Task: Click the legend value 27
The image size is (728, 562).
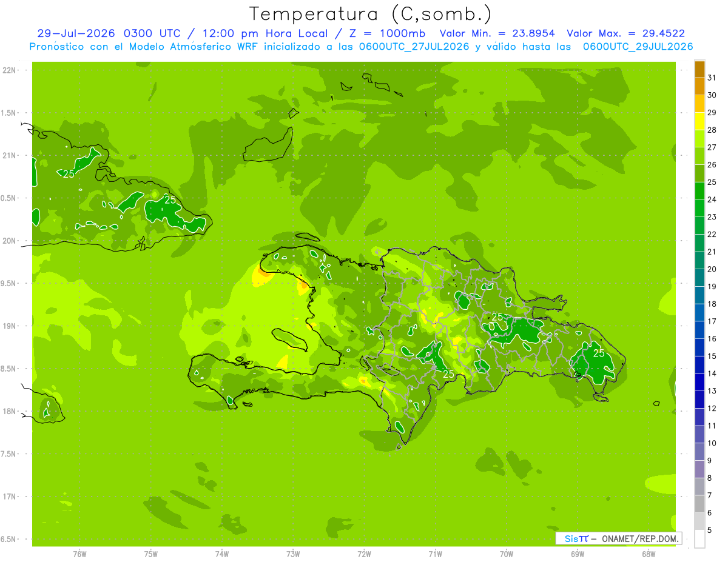Action: pos(712,147)
